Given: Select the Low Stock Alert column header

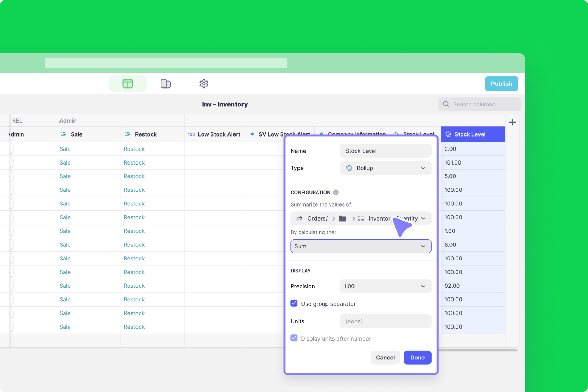Looking at the screenshot, I should click(x=219, y=134).
